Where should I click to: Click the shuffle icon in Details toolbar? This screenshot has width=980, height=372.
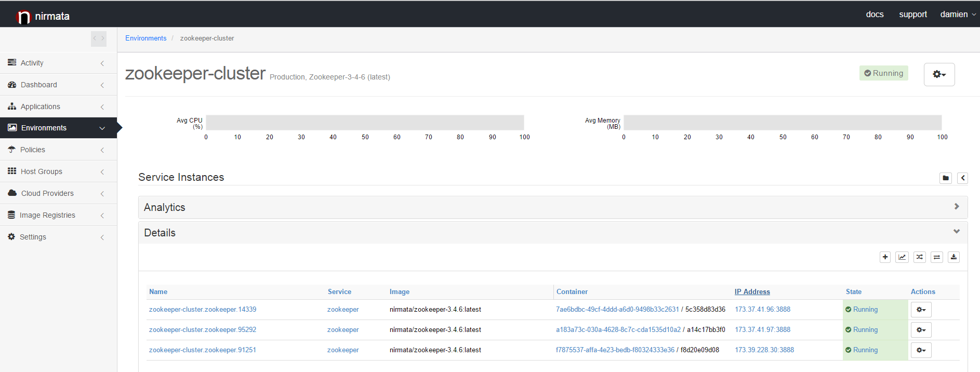click(x=920, y=257)
